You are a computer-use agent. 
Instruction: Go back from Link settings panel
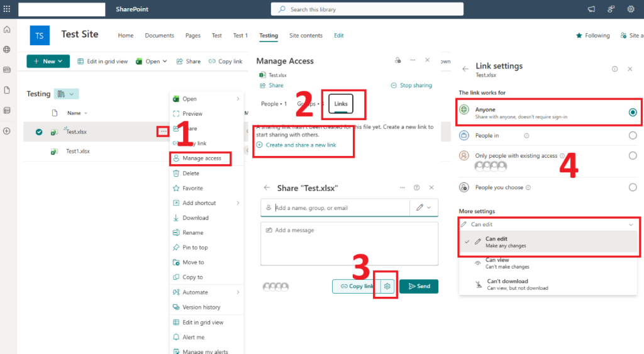tap(465, 69)
